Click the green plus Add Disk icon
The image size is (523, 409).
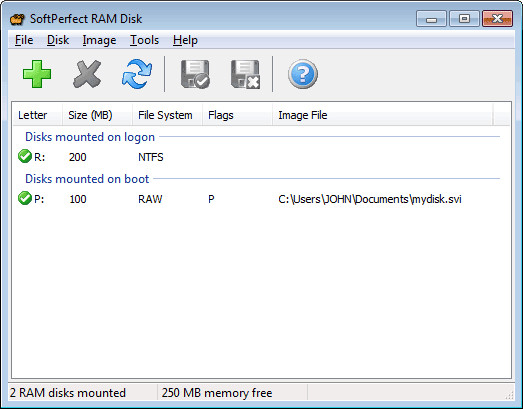tap(37, 74)
